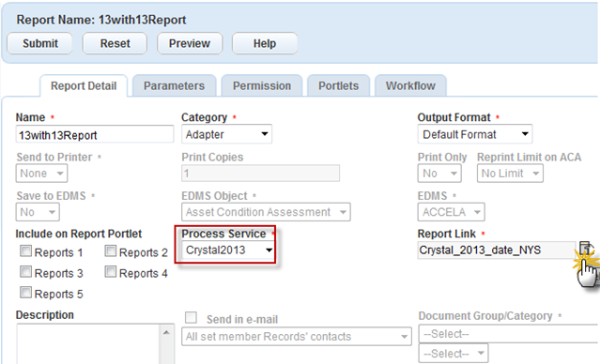Click into the Name input field
Screen dimensions: 600x364
pos(95,134)
